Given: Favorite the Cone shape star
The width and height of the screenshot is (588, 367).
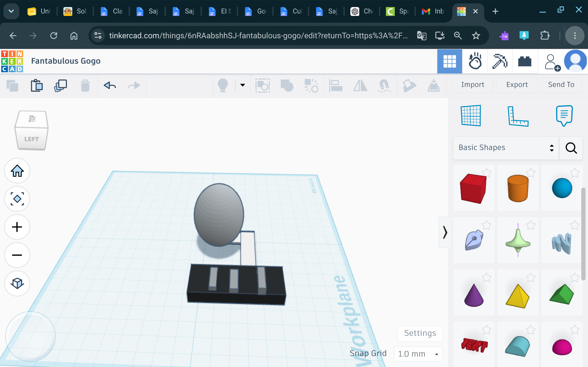Looking at the screenshot, I should click(x=487, y=278).
